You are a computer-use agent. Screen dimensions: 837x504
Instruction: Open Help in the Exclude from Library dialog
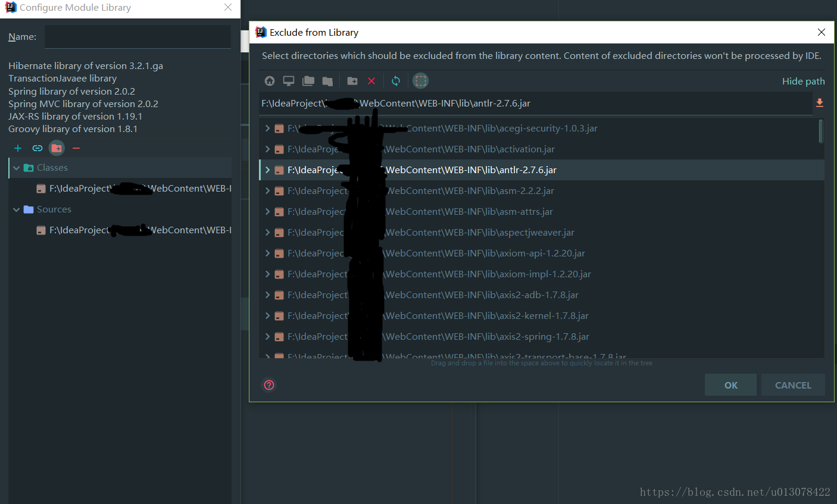pyautogui.click(x=269, y=385)
